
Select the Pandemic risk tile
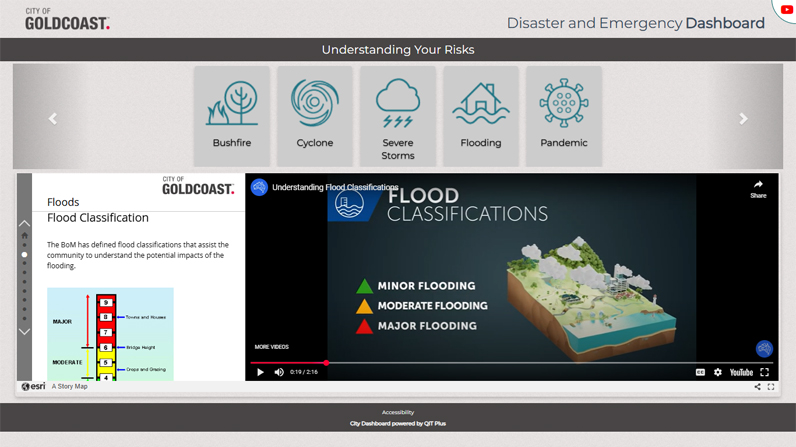coord(564,116)
